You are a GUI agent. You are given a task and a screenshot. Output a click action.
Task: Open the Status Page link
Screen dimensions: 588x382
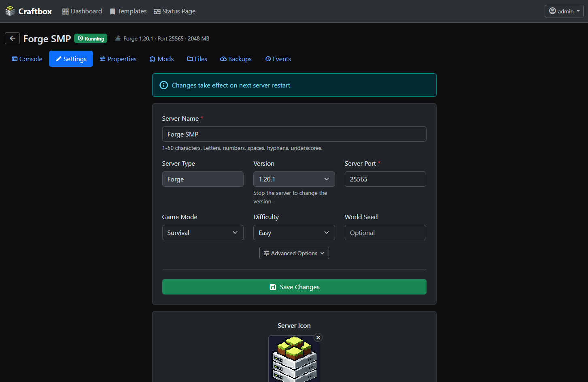pyautogui.click(x=175, y=11)
